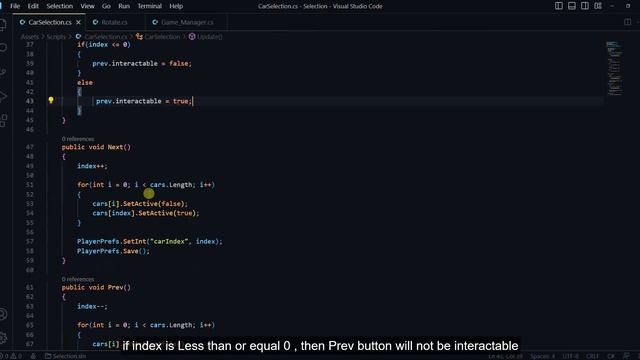The height and width of the screenshot is (360, 640).
Task: Open the Selection menu
Action: [60, 6]
